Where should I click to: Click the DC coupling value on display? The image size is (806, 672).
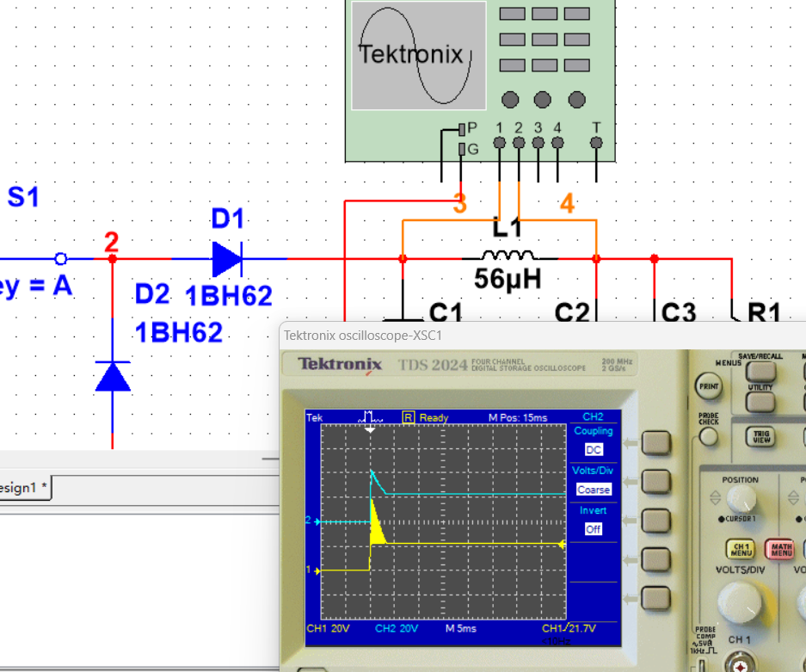coord(594,450)
